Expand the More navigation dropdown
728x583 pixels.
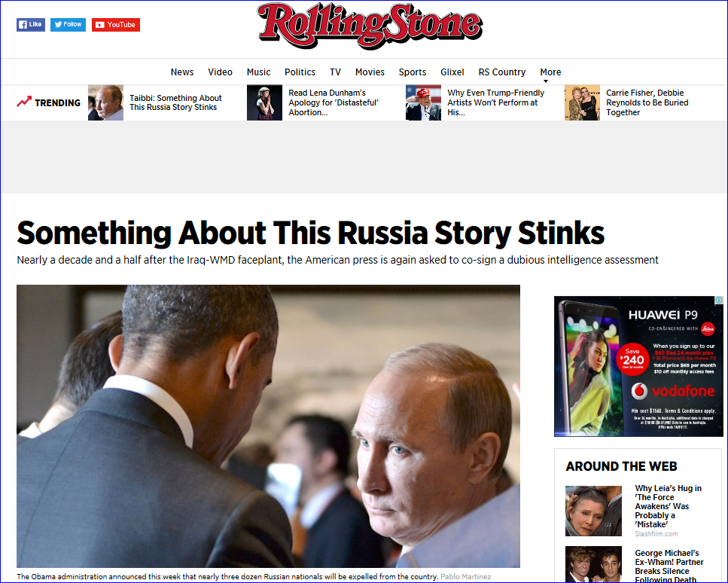point(550,72)
